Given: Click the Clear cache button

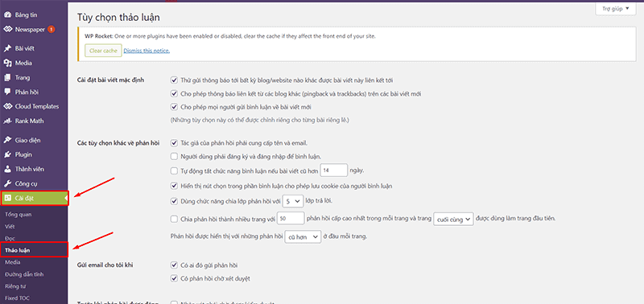Looking at the screenshot, I should pyautogui.click(x=103, y=51).
